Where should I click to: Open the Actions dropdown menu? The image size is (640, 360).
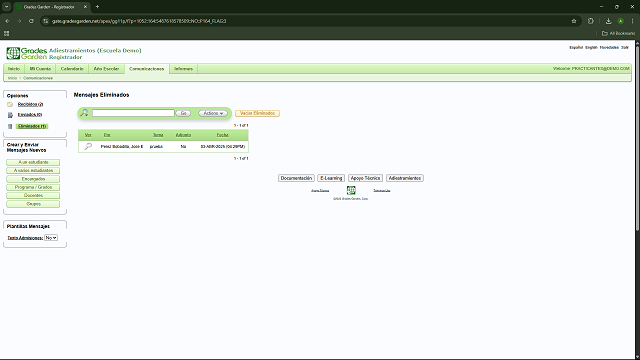point(213,113)
